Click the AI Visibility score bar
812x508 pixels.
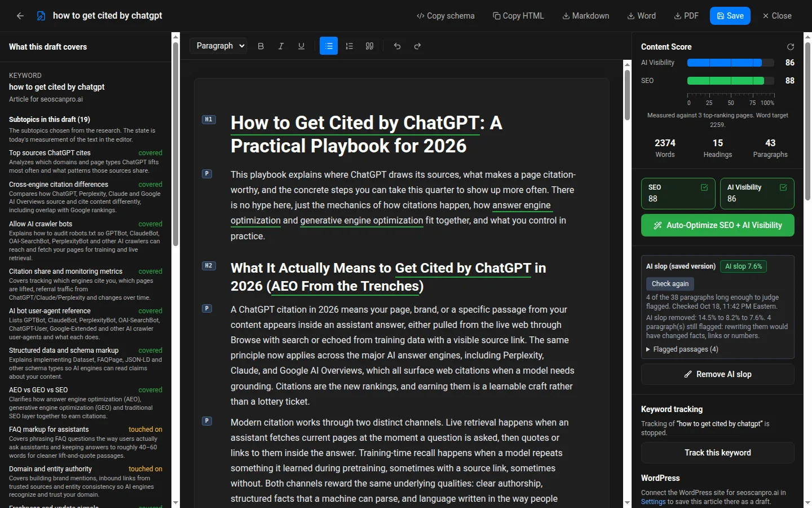pyautogui.click(x=731, y=63)
